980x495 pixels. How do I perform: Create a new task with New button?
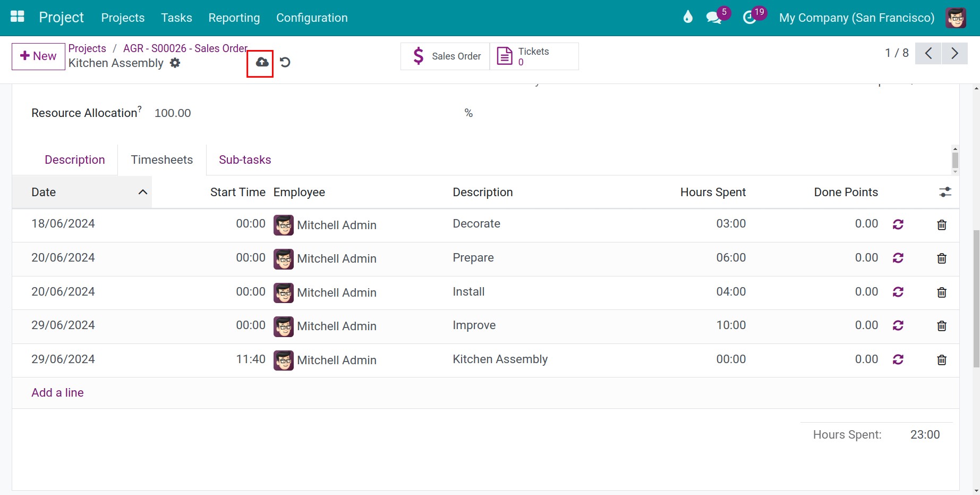38,56
